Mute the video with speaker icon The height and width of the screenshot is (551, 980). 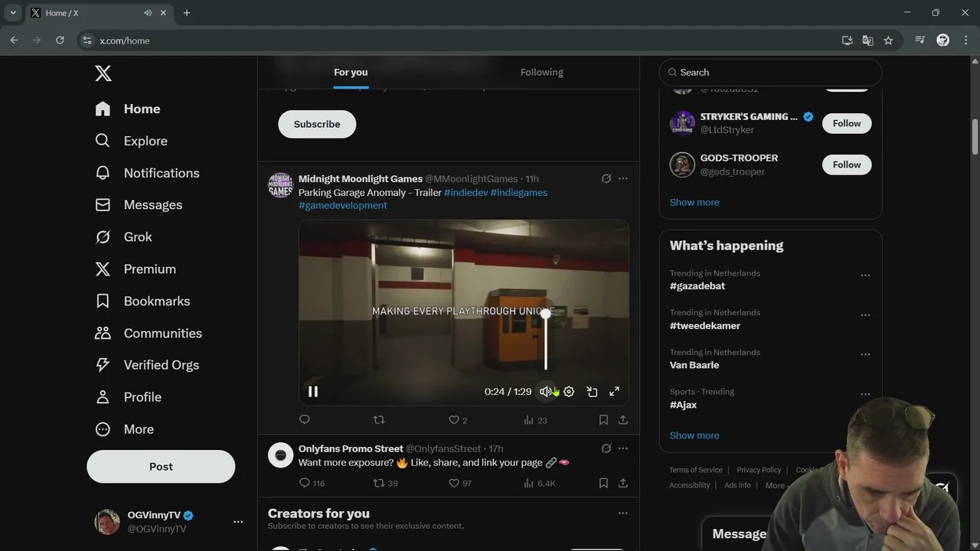546,392
